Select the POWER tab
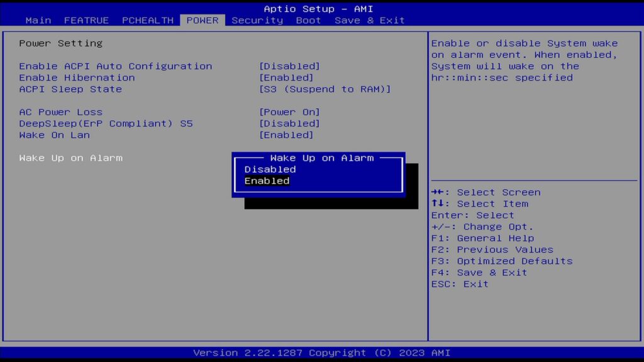Viewport: 644px width, 362px height. (203, 20)
